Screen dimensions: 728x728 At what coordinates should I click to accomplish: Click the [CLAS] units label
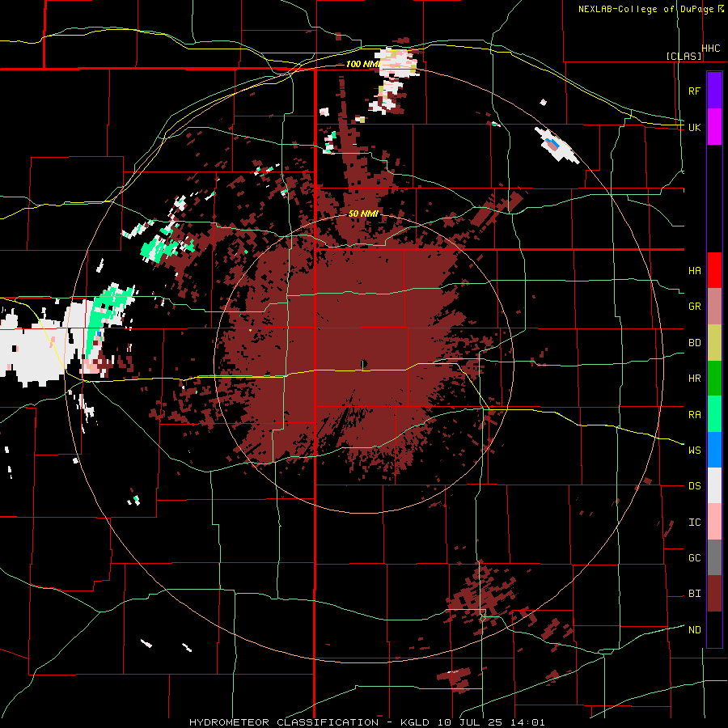coord(684,57)
